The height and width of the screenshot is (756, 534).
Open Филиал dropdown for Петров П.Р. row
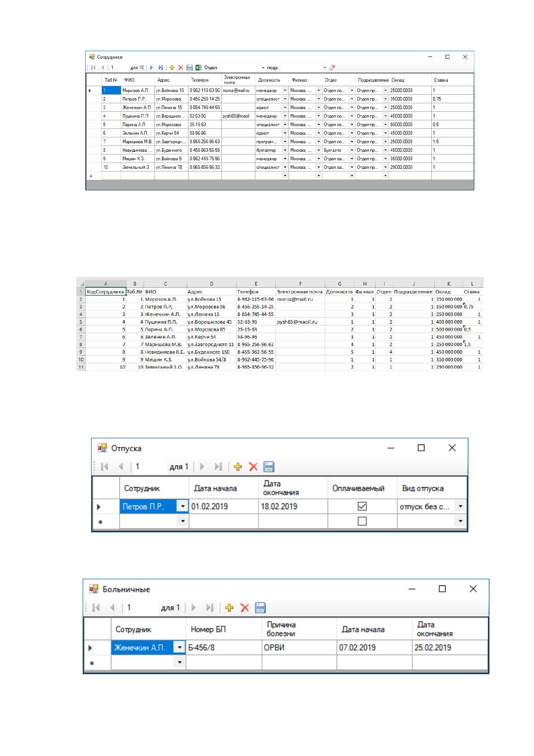[x=319, y=99]
